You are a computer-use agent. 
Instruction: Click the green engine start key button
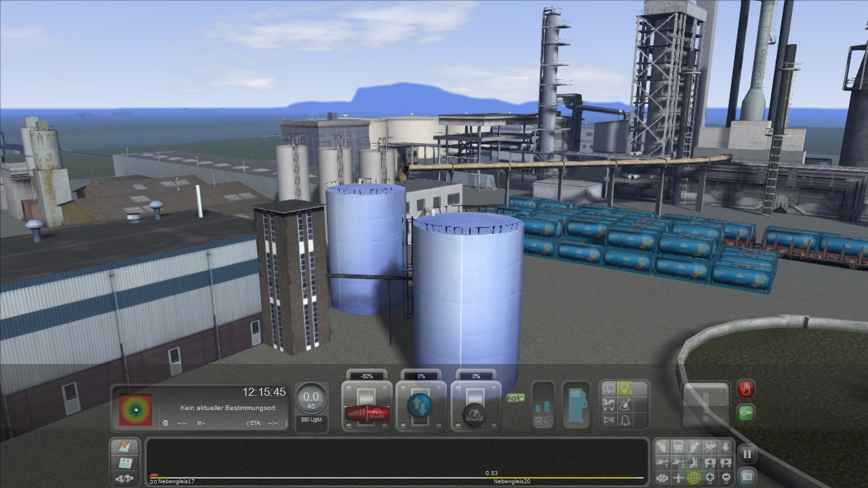coord(746,413)
